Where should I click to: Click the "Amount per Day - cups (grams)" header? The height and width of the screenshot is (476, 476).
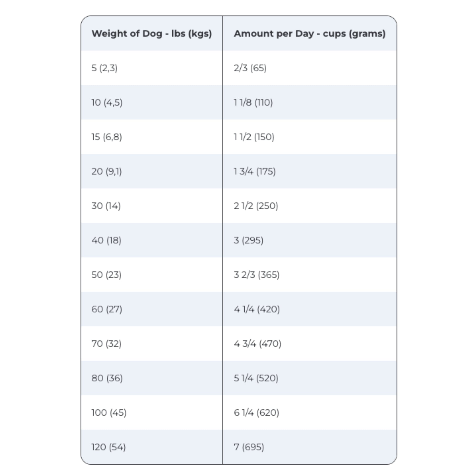pos(309,34)
